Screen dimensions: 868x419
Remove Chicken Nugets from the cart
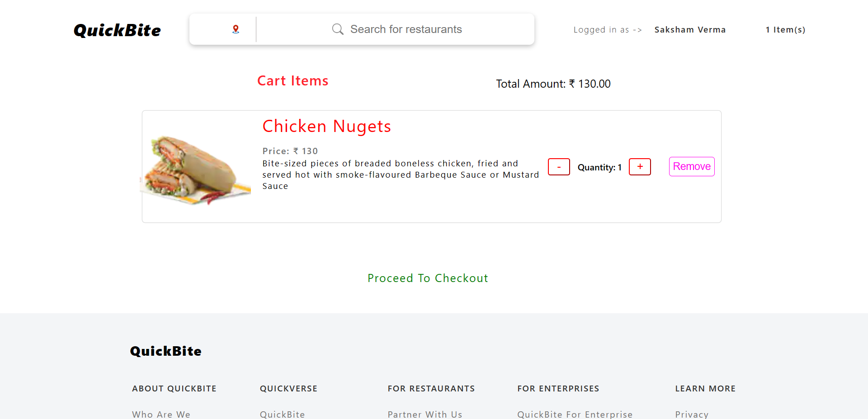[691, 166]
